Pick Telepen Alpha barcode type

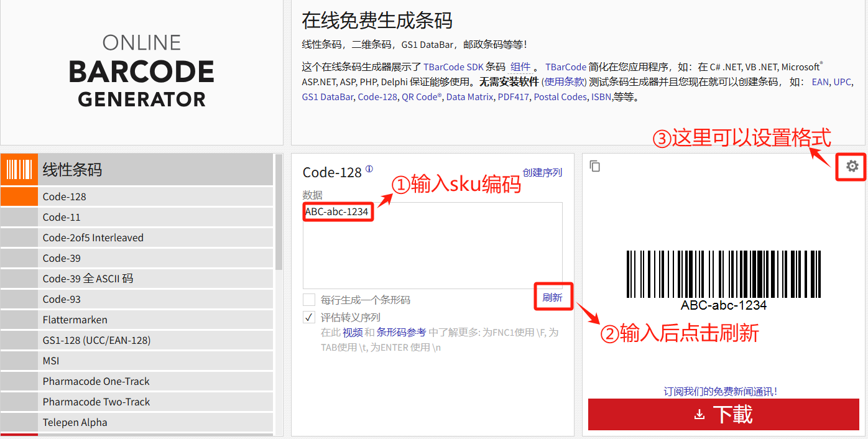tap(75, 422)
